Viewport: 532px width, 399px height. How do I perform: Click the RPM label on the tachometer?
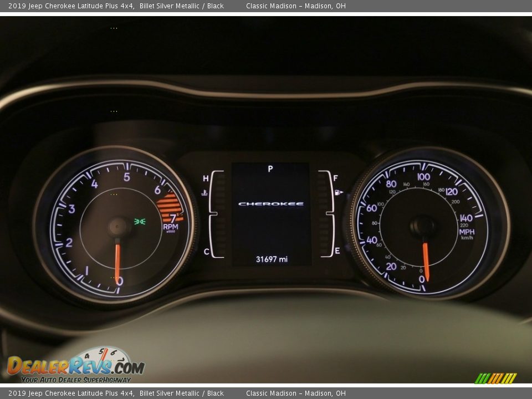click(171, 227)
